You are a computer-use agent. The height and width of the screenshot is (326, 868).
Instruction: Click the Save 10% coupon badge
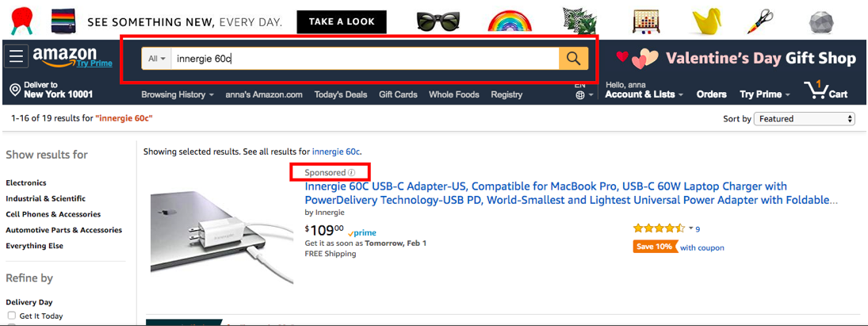pyautogui.click(x=655, y=247)
